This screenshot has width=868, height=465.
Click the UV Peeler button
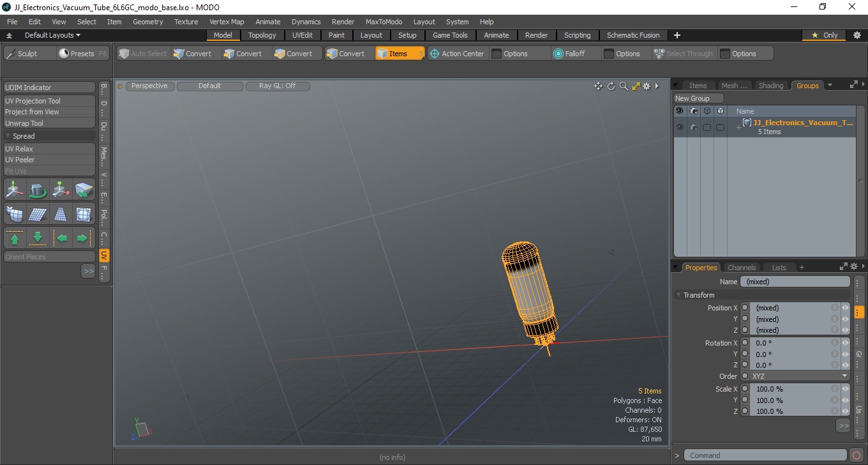pyautogui.click(x=50, y=160)
